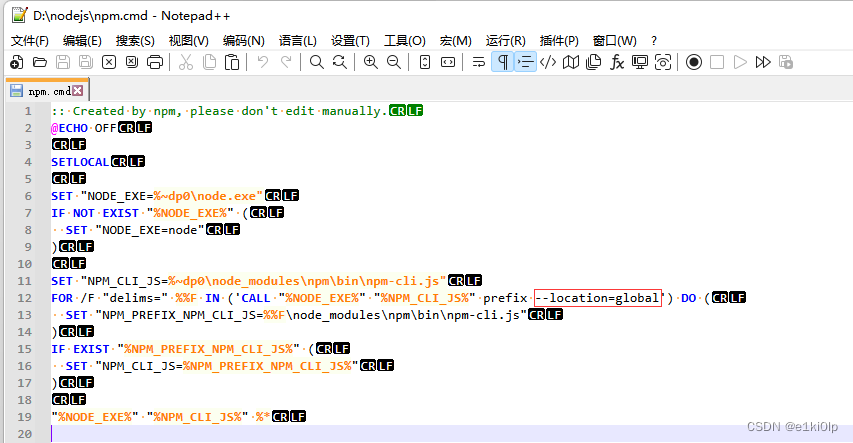Click the Print toolbar icon
The width and height of the screenshot is (853, 443).
point(155,63)
